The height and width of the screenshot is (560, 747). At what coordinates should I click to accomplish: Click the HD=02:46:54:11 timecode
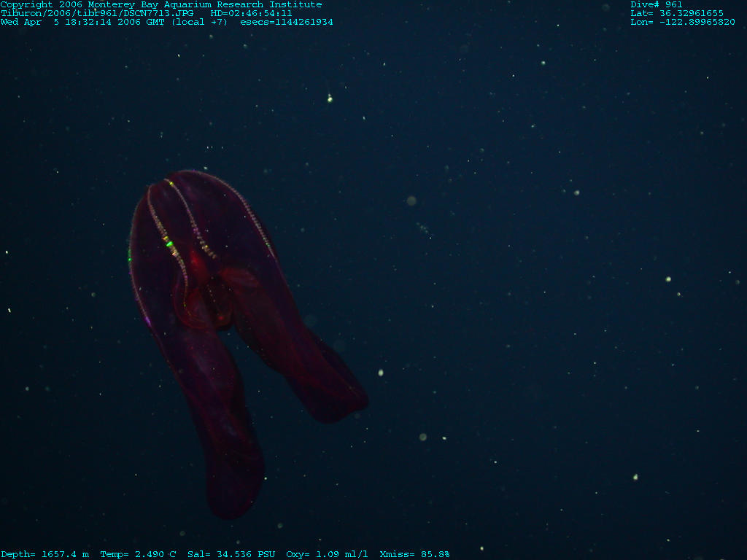pyautogui.click(x=252, y=13)
